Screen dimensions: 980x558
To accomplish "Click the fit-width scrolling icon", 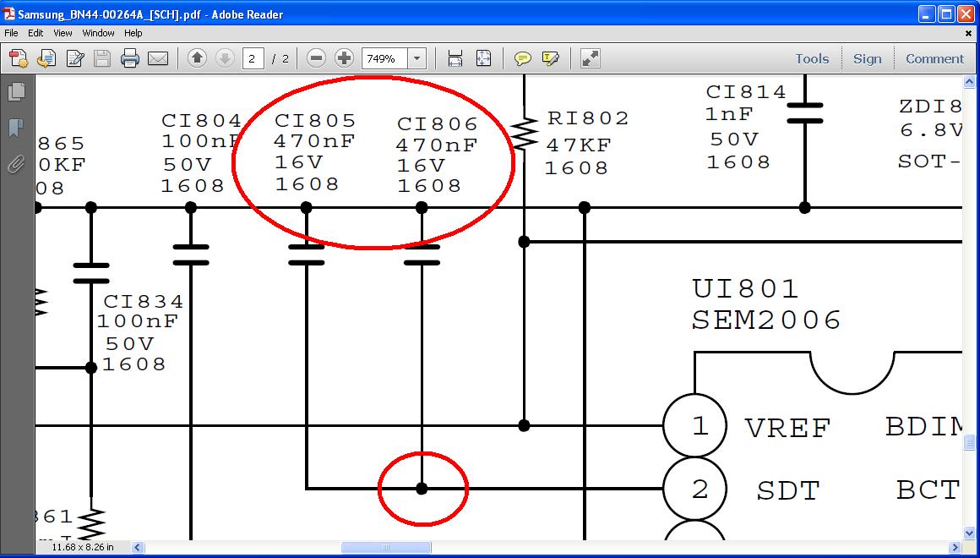I will [x=455, y=59].
